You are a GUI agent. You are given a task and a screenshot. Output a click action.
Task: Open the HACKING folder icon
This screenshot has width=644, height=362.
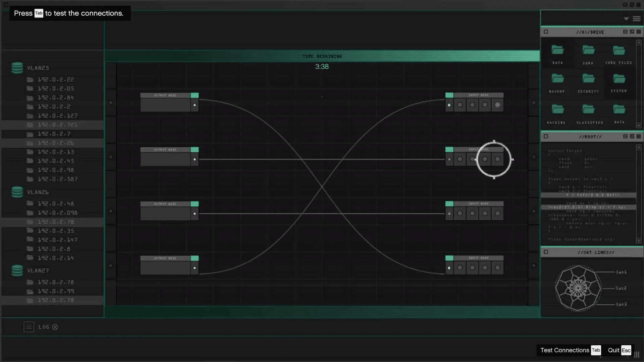pos(557,109)
